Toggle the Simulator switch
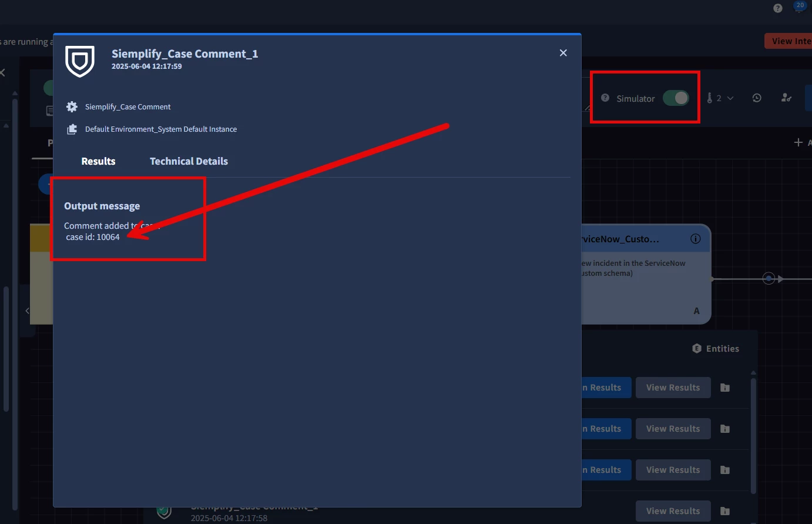The image size is (812, 524). pyautogui.click(x=676, y=98)
